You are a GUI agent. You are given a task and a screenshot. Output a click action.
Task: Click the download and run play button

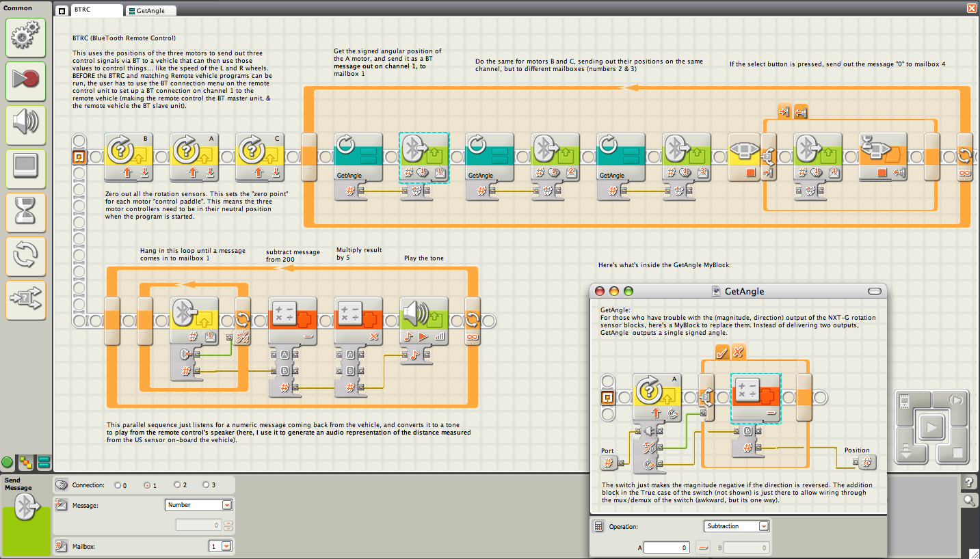tap(931, 428)
